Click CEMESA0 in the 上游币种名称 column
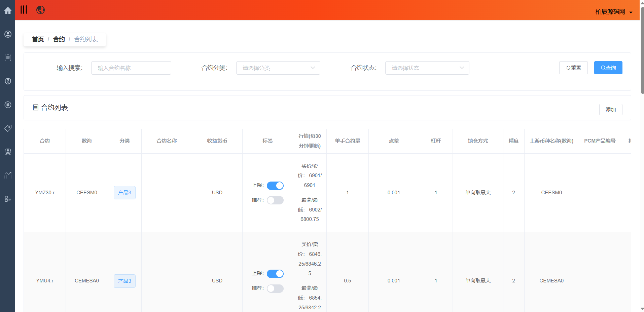The height and width of the screenshot is (312, 644). point(551,281)
